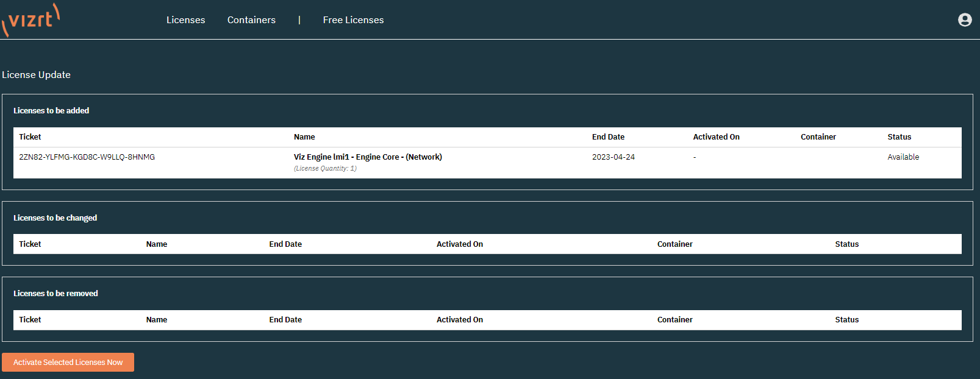This screenshot has width=980, height=379.
Task: Click Ticket header in Licenses to be added
Action: [x=30, y=137]
